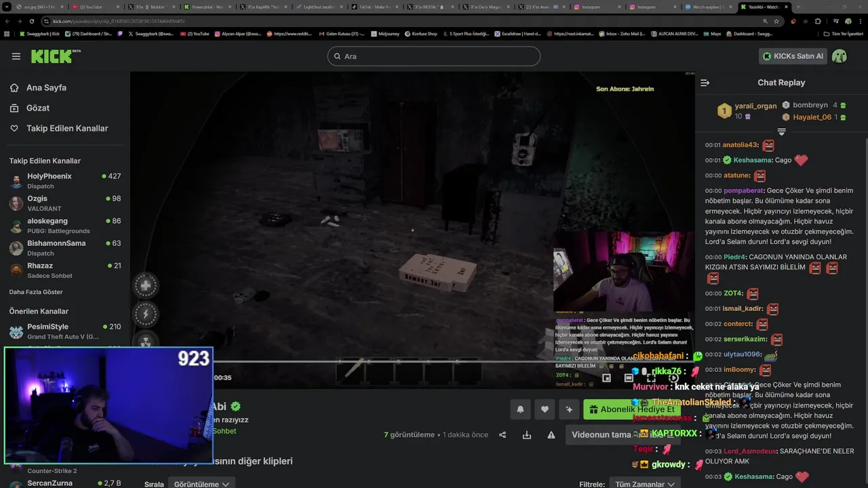Toggle theater mode in player
The width and height of the screenshot is (868, 488).
tap(629, 378)
